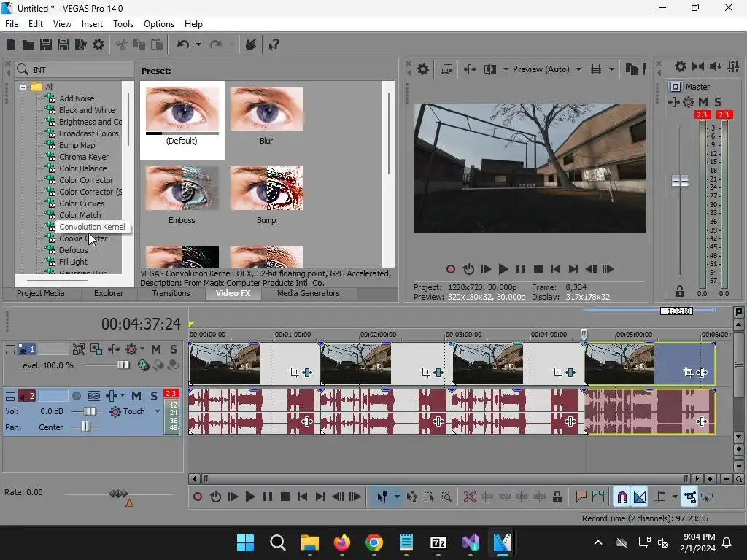The image size is (747, 560).
Task: Open the Options menu
Action: pos(159,24)
